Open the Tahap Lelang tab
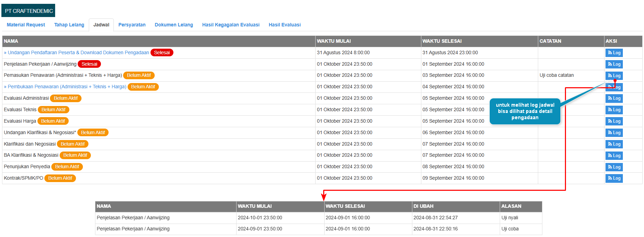 [x=69, y=25]
